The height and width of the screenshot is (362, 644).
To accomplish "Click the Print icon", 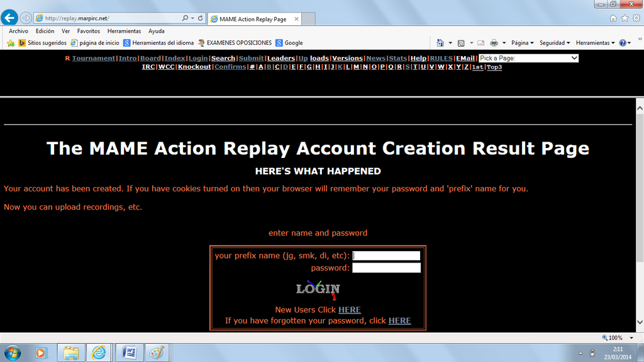I will 494,43.
